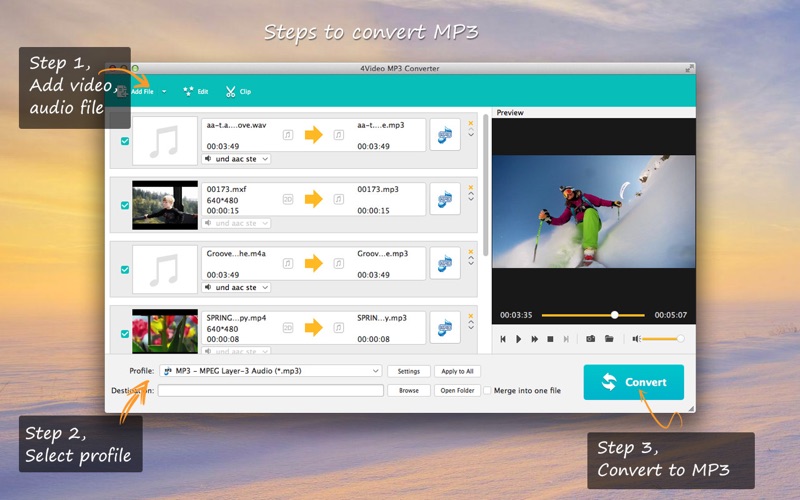Uncheck the Groove...he.m4a file checkbox

coord(125,270)
